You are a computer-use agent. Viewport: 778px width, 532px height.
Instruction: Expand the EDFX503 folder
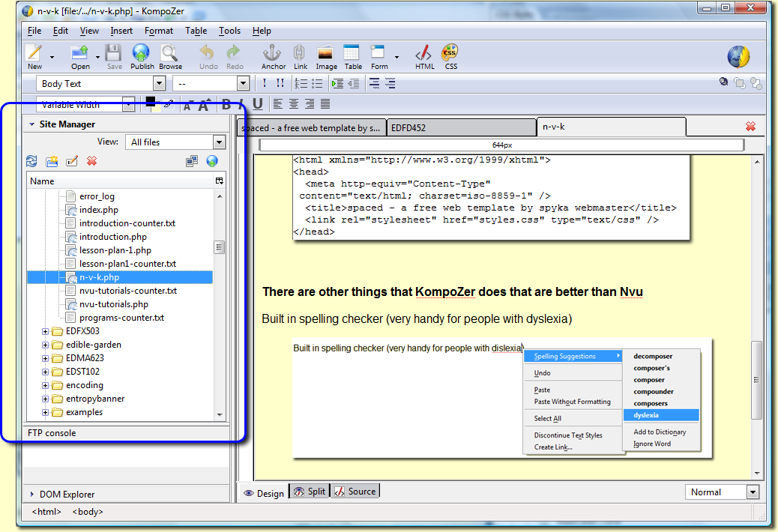pos(45,331)
